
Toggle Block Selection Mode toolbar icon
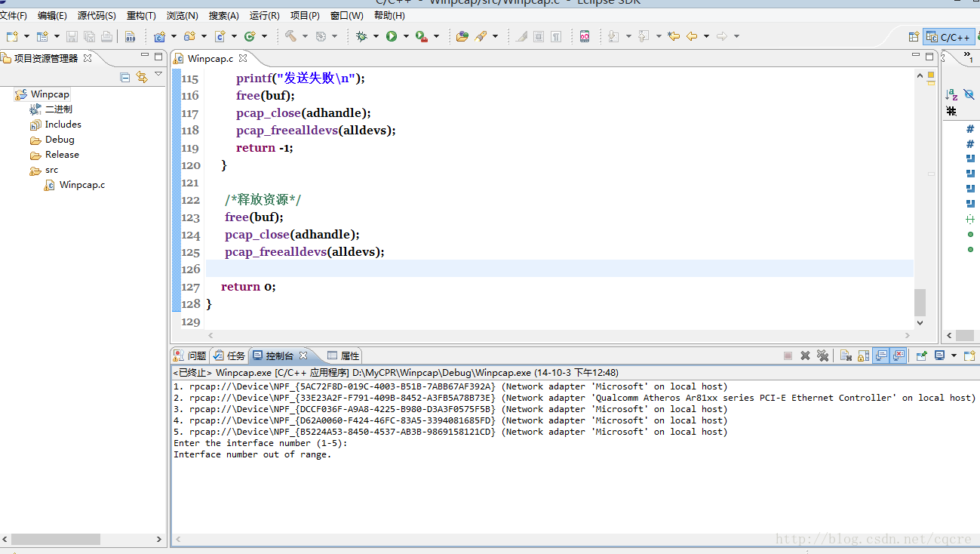(x=539, y=36)
